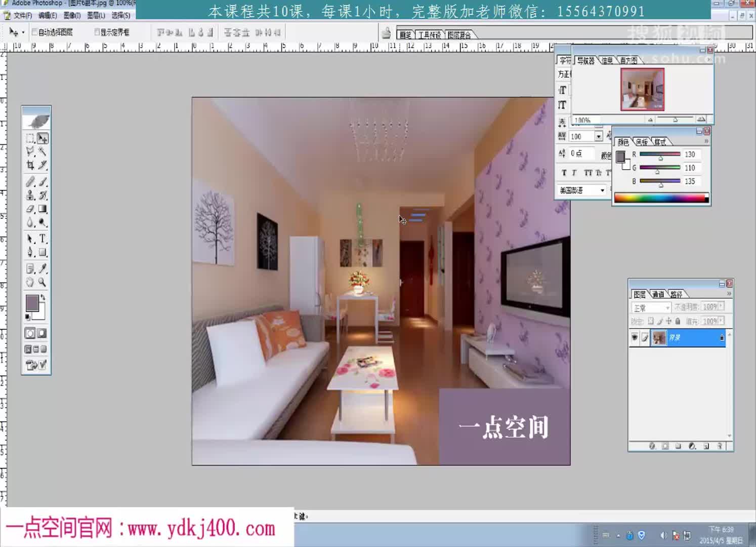Apply bold with the T button in Character panel
The height and width of the screenshot is (547, 756).
pos(564,173)
